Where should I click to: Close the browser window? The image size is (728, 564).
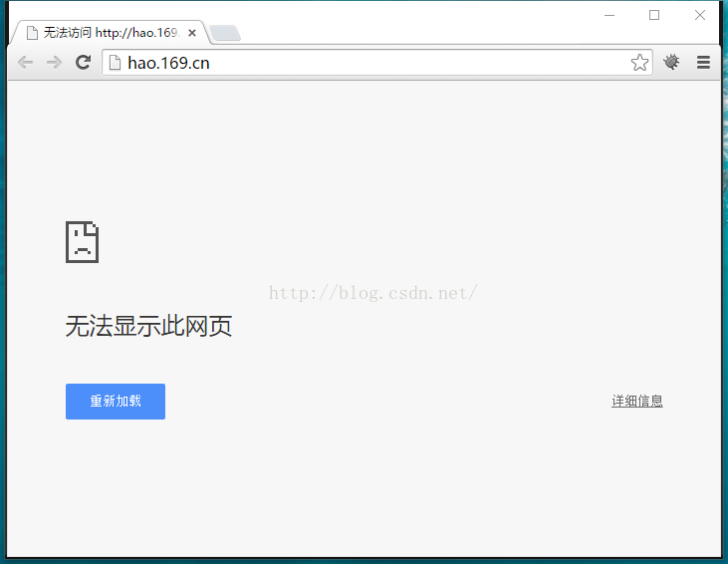click(700, 15)
